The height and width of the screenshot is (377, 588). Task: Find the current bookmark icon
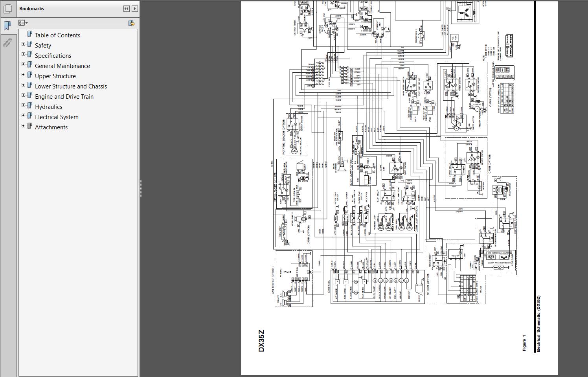tap(132, 23)
